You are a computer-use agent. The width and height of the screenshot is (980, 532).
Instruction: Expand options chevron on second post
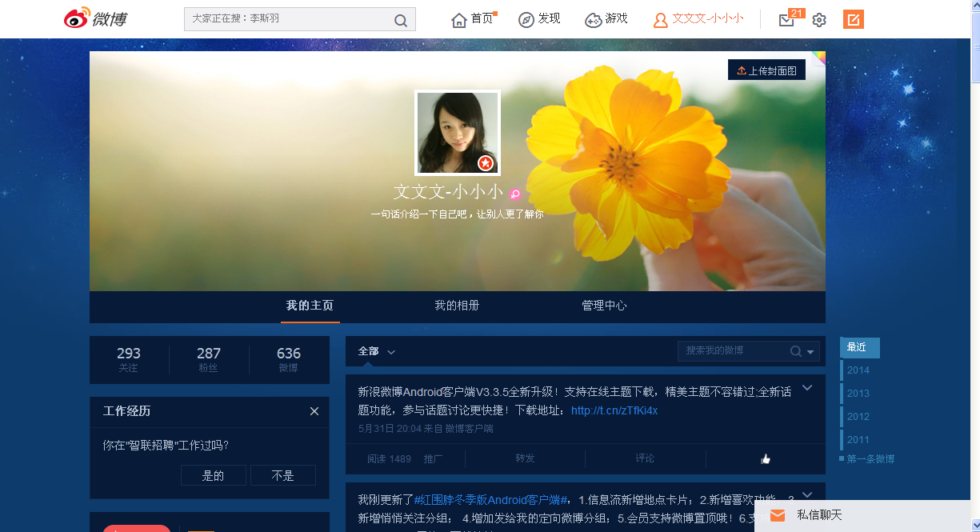[x=807, y=494]
